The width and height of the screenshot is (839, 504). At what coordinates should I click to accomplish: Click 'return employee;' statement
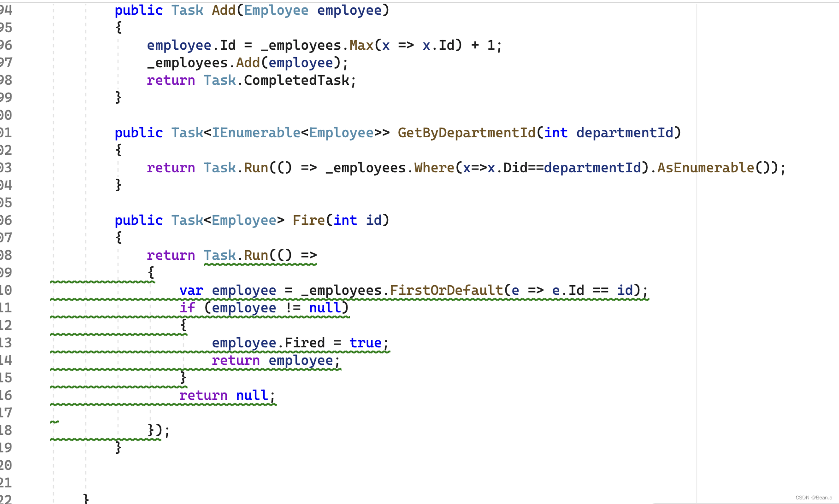coord(276,360)
